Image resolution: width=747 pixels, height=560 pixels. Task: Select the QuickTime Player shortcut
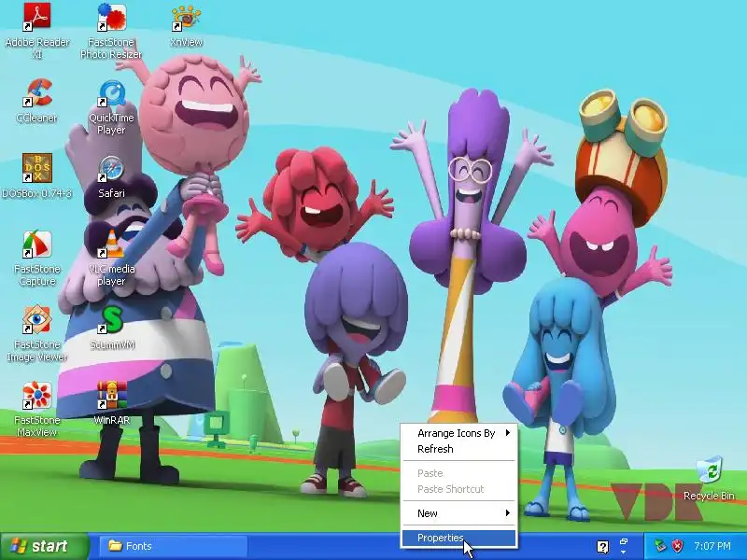111,92
